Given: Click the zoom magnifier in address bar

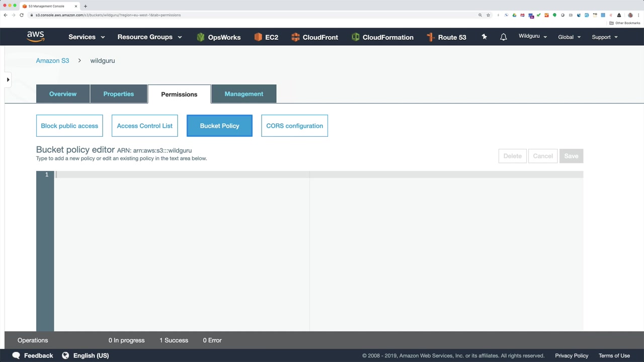Looking at the screenshot, I should click(x=480, y=15).
